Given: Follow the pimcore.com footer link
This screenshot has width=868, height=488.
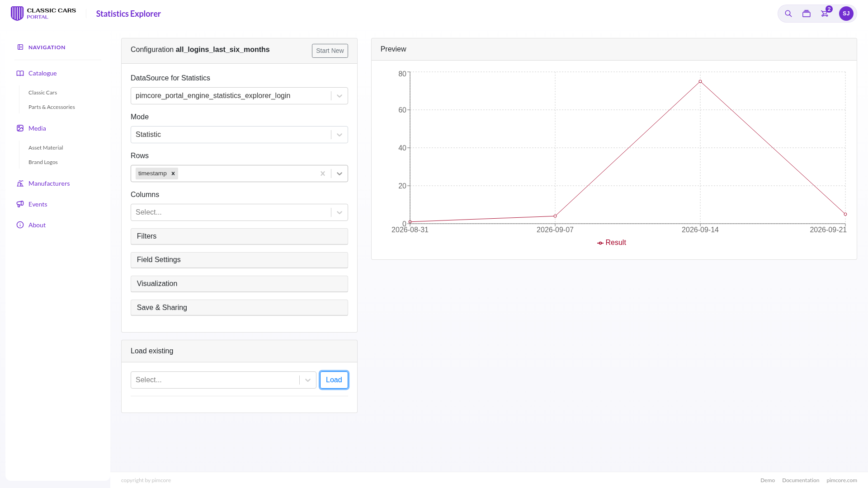Looking at the screenshot, I should (842, 480).
